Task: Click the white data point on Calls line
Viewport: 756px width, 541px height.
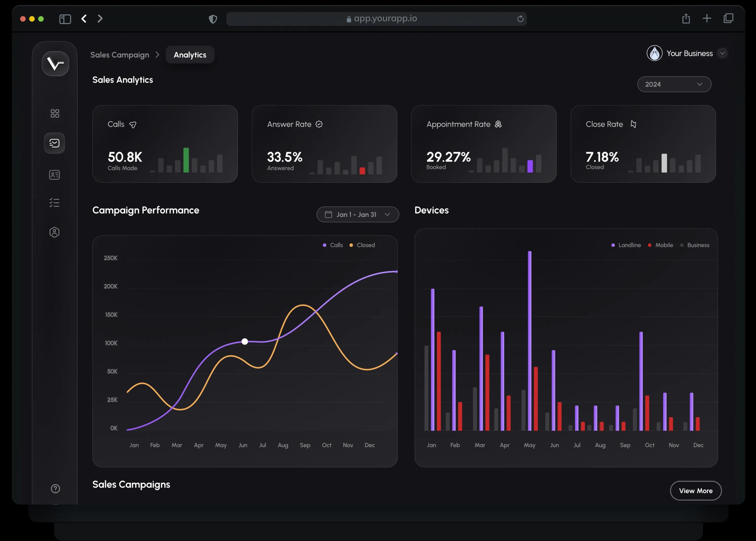Action: pos(245,341)
